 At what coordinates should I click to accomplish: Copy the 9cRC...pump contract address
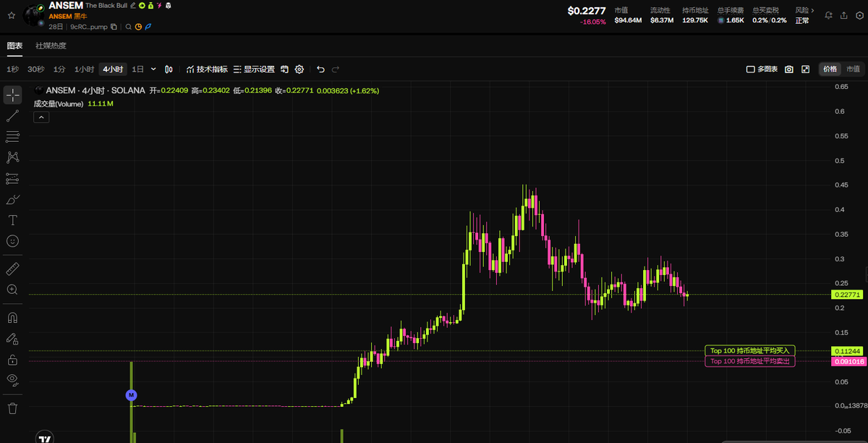[x=114, y=27]
